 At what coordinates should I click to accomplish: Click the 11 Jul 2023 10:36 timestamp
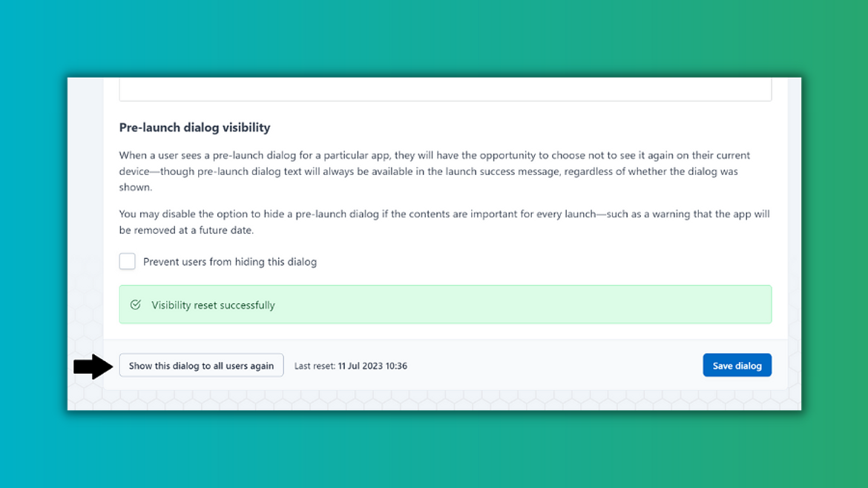coord(372,366)
